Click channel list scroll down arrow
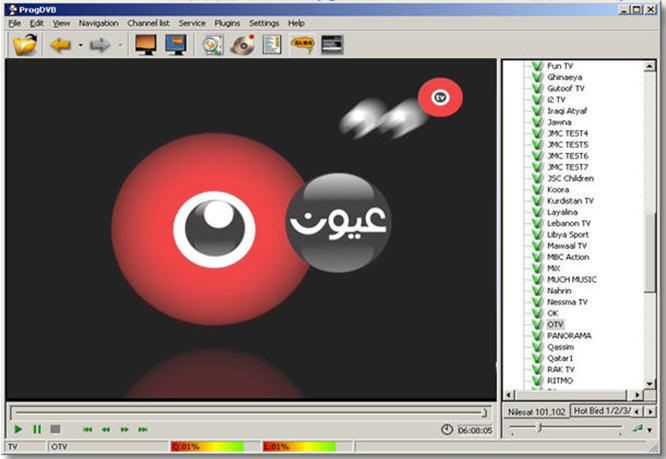The width and height of the screenshot is (666, 459). 649,384
